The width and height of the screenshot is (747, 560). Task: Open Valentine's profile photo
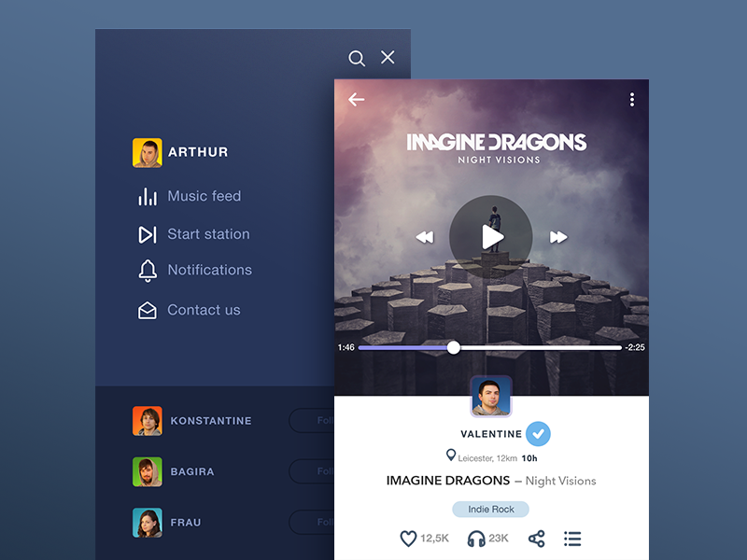(x=491, y=397)
